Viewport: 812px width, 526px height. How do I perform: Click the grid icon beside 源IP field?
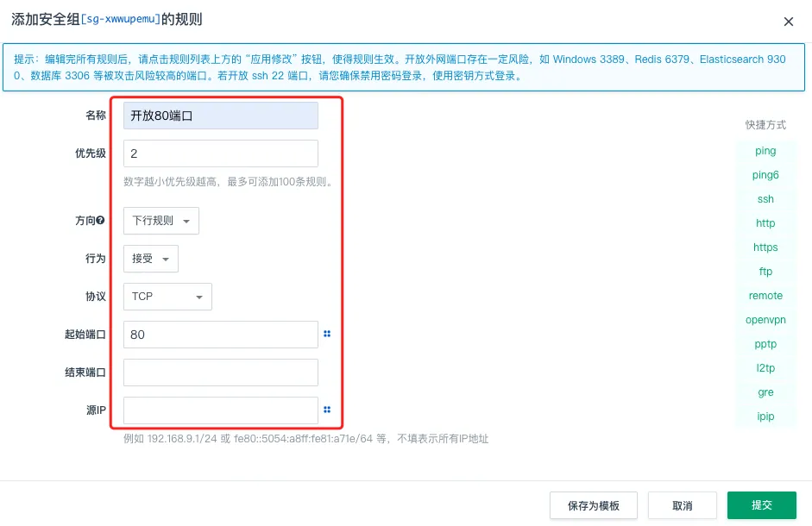pos(327,410)
